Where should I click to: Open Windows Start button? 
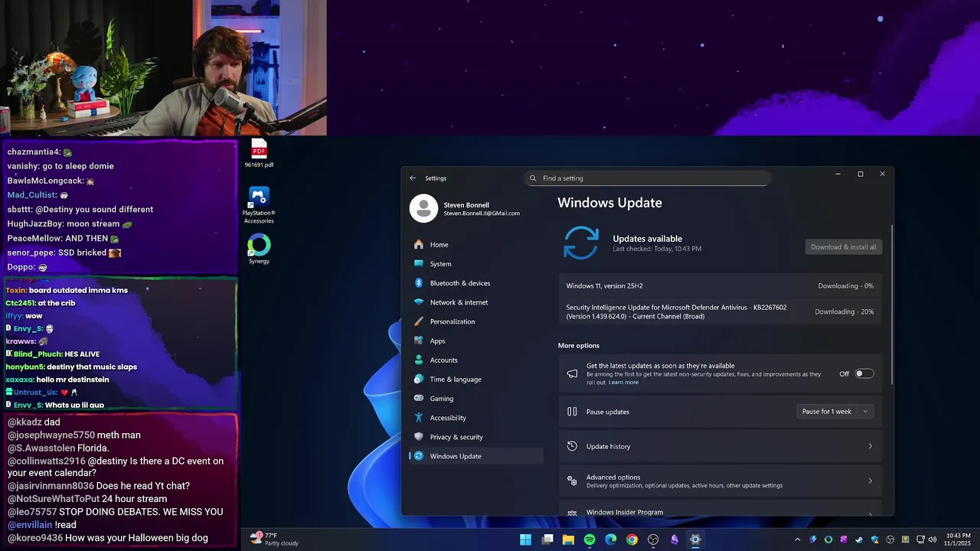[x=526, y=540]
